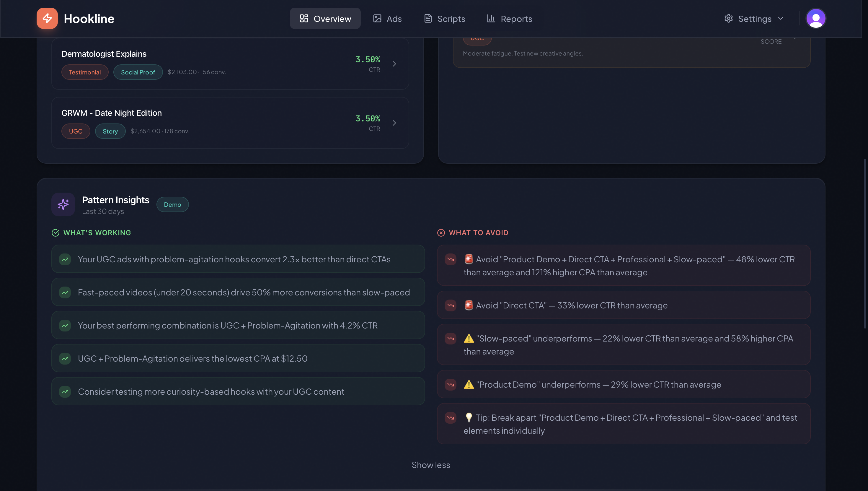Click the Social Proof tag pill
The width and height of the screenshot is (868, 491).
[138, 72]
